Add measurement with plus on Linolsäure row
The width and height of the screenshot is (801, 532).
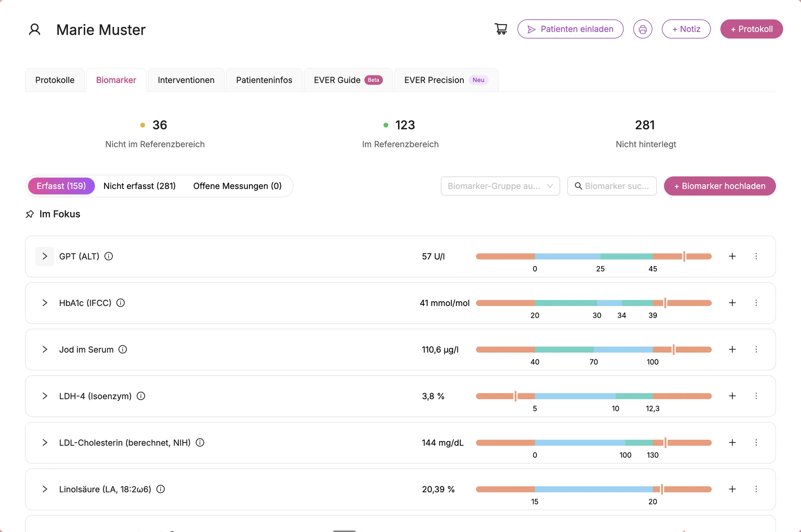[732, 489]
